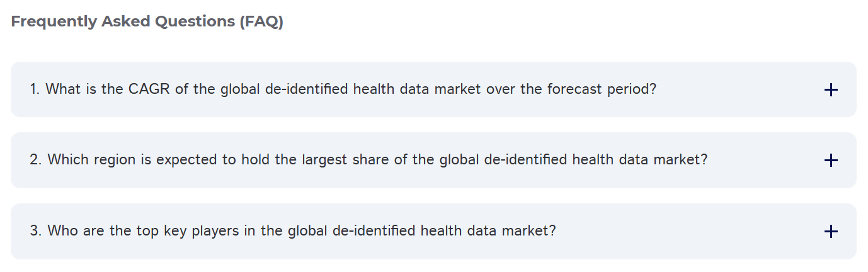Click the Frequently Asked Questions (FAQ) heading
Screen dimensions: 868x272
[x=147, y=21]
